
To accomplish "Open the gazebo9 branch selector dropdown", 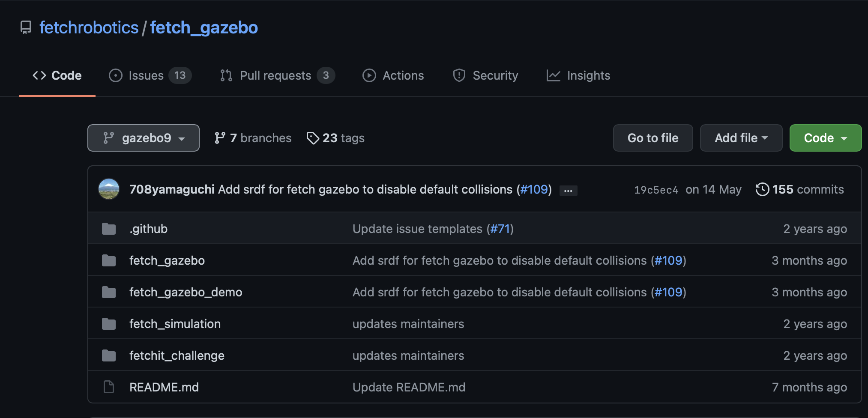I will click(144, 138).
